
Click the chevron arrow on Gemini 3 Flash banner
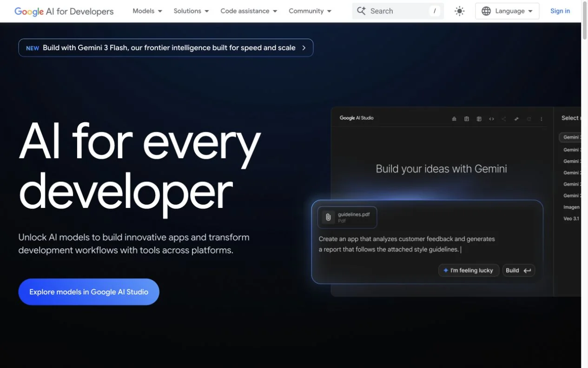[x=304, y=48]
